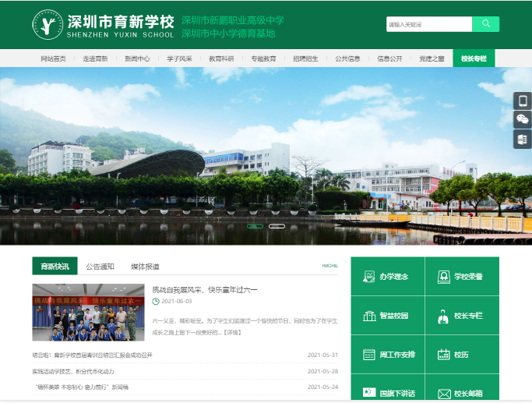The image size is (532, 403).
Task: Click the 办学理念 tile icon
Action: coord(368,277)
